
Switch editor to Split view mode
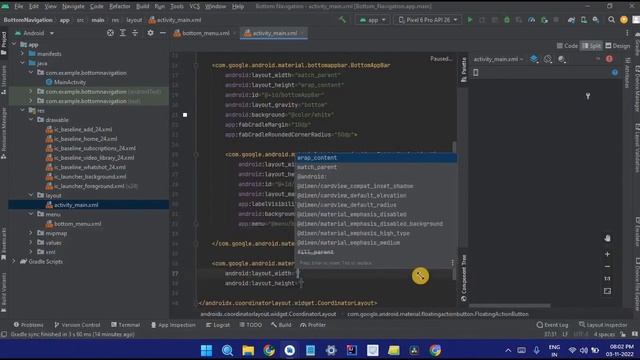pos(591,46)
